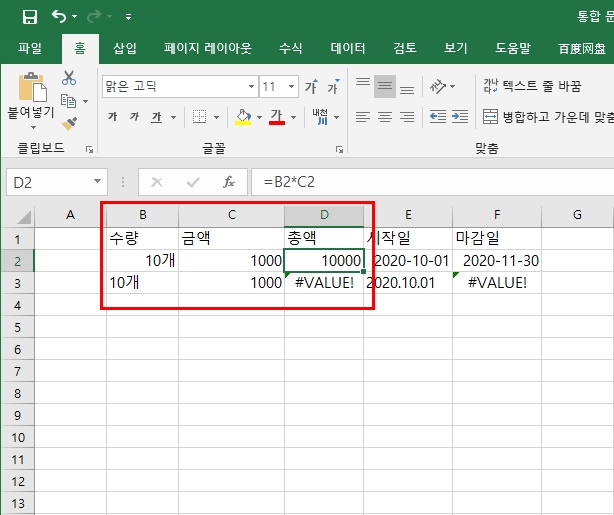
Task: Click 병합하고 가운데 맞춤 merge button
Action: pos(548,117)
